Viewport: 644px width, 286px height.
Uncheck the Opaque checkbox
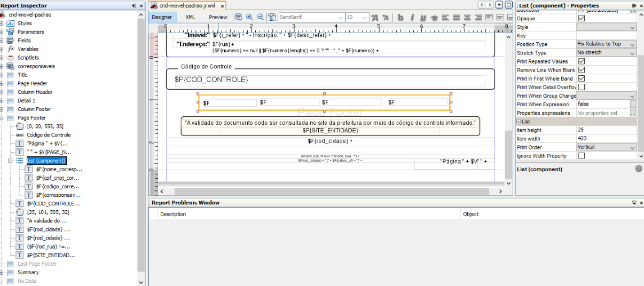(x=582, y=19)
